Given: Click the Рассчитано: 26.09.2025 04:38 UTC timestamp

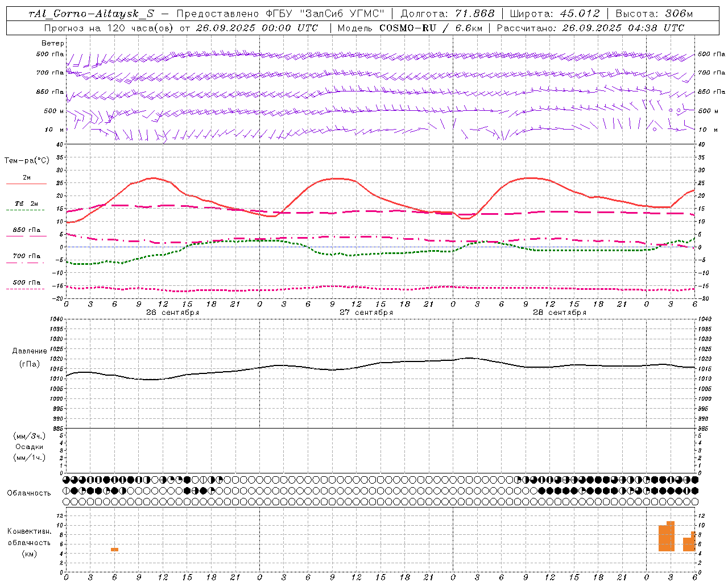Looking at the screenshot, I should coord(590,28).
